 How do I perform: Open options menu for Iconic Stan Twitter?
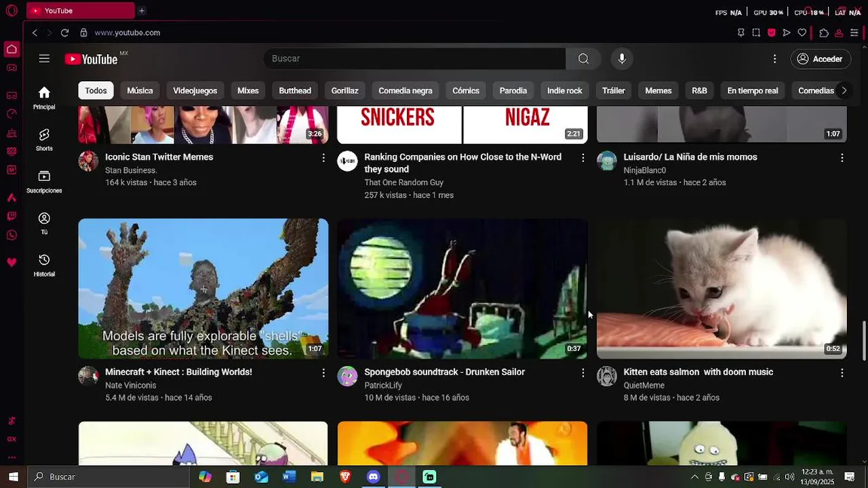click(323, 158)
